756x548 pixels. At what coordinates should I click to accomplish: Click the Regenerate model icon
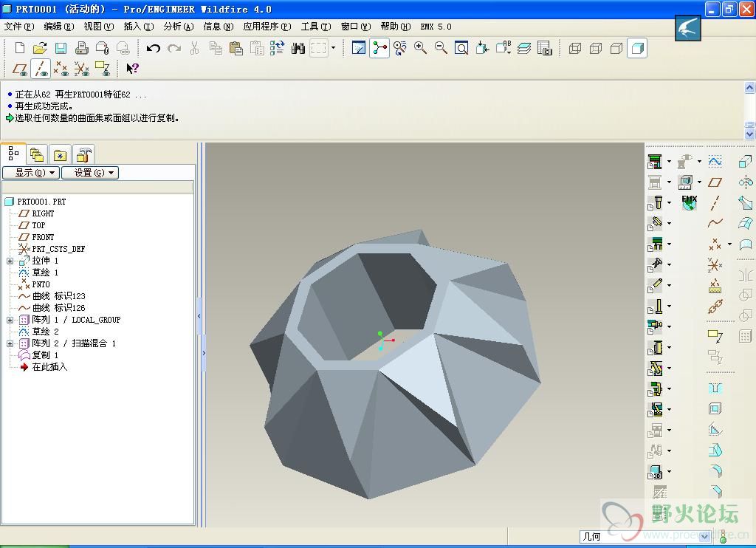tap(278, 48)
